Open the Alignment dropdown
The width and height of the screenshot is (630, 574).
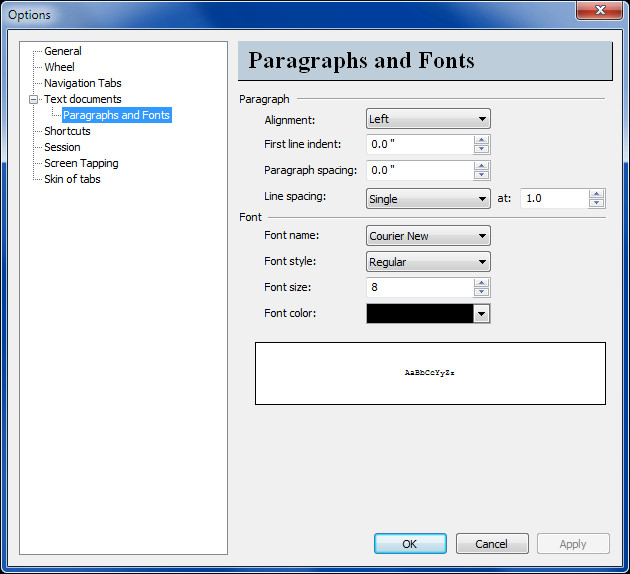click(x=428, y=119)
